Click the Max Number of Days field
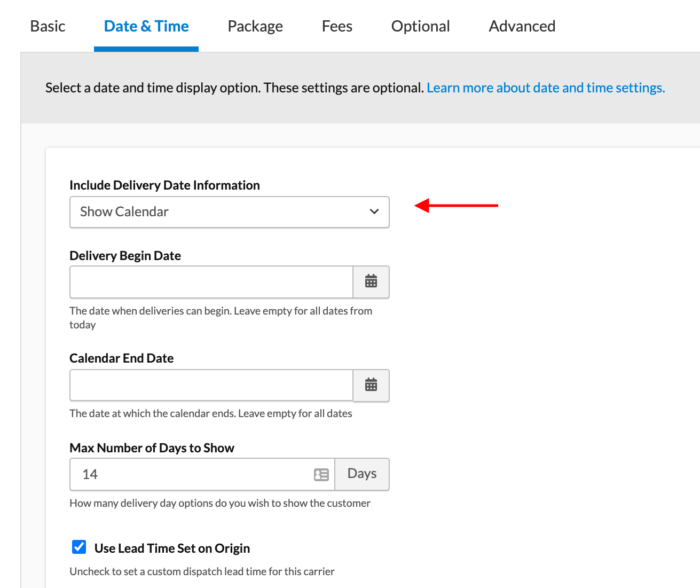This screenshot has height=588, width=700. tap(192, 474)
